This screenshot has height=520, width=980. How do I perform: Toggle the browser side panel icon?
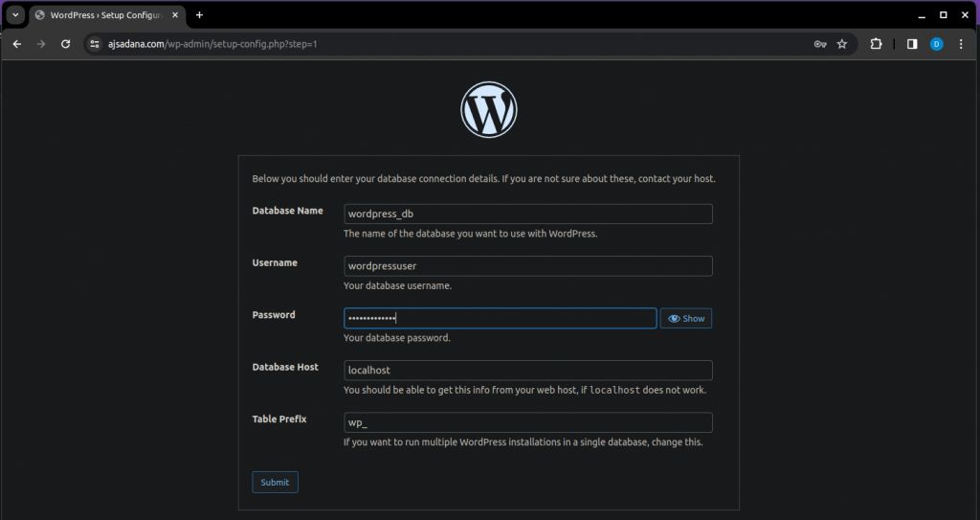coord(912,44)
